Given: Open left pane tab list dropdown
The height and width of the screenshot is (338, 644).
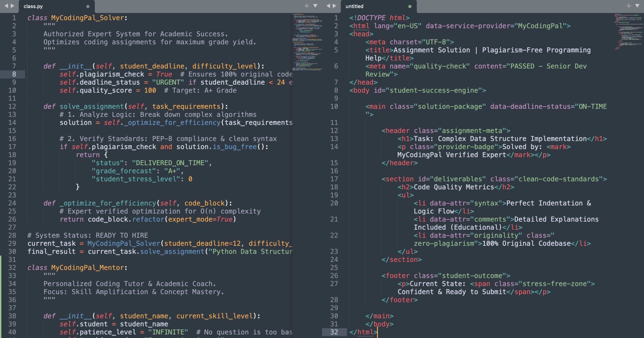Looking at the screenshot, I should 315,6.
